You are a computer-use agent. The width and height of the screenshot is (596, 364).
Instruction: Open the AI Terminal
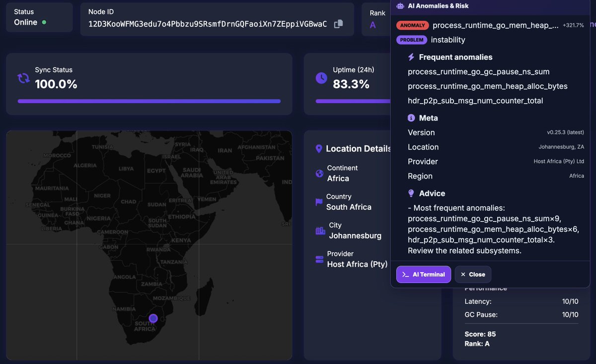coord(423,274)
